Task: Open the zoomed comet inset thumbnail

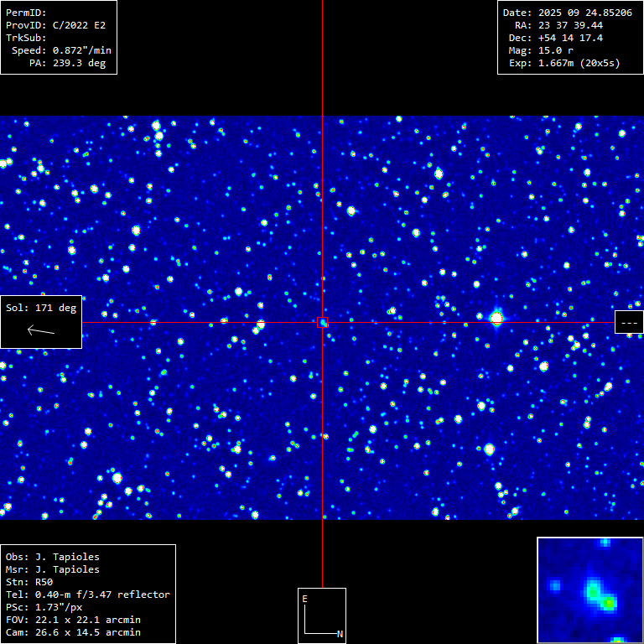Action: tap(589, 589)
